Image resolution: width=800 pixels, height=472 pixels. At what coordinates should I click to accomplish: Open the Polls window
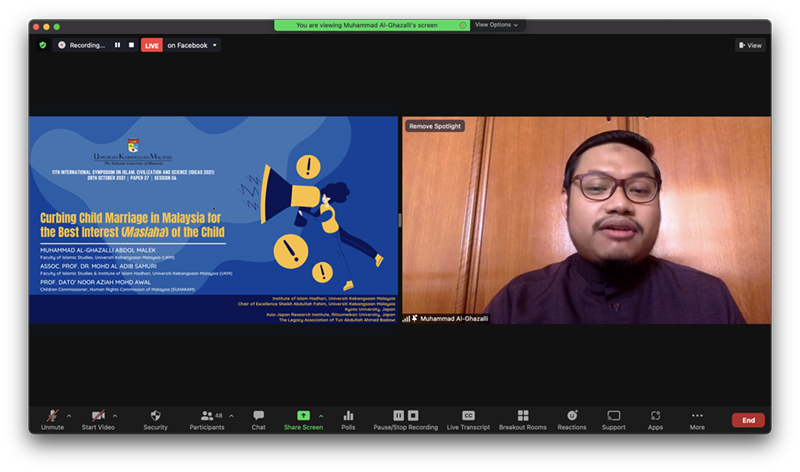click(348, 416)
